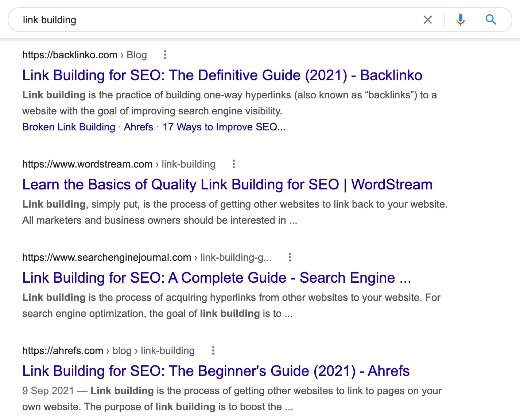Click the ahrefs.com blog URL breadcrumb
Screen dimensions: 520x420
point(108,351)
